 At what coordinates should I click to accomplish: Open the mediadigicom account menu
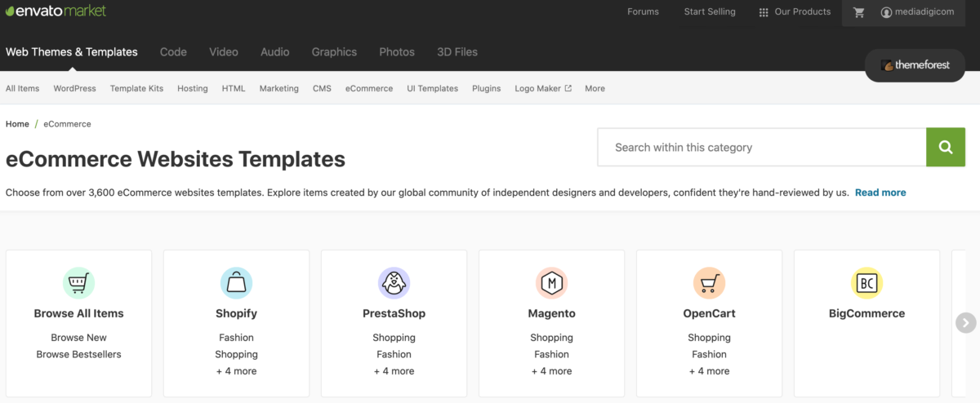tap(917, 12)
